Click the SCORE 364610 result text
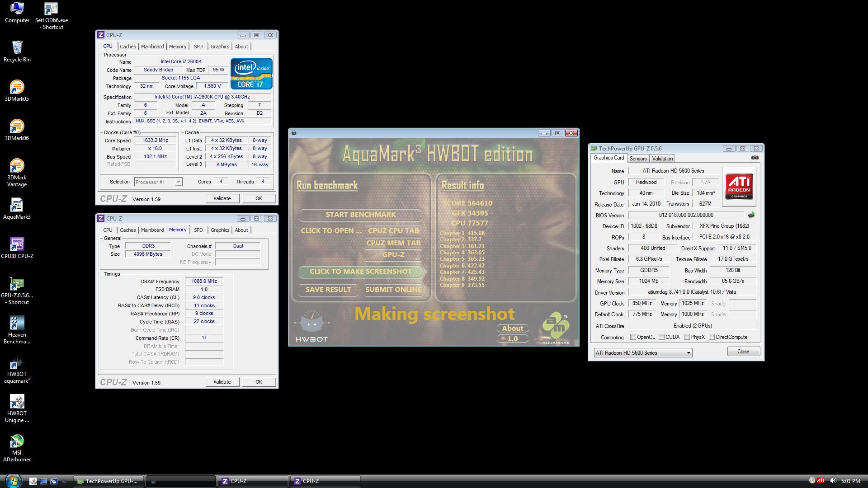 [x=467, y=203]
